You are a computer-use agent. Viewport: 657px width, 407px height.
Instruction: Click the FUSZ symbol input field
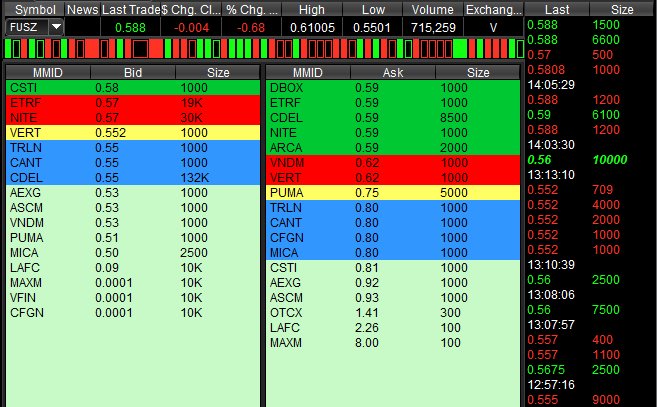[27, 28]
